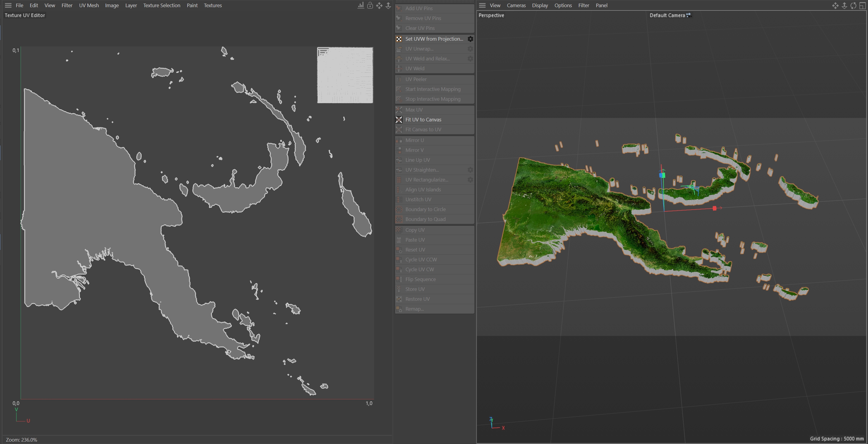Click the Set UVW from Projection checkerboard icon
868x444 pixels.
click(399, 39)
